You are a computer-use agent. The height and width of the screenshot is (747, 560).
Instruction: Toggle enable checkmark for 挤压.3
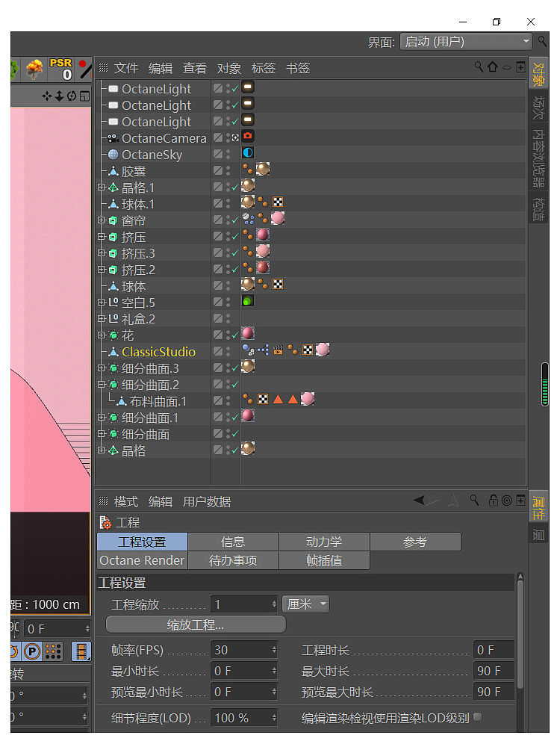[234, 253]
